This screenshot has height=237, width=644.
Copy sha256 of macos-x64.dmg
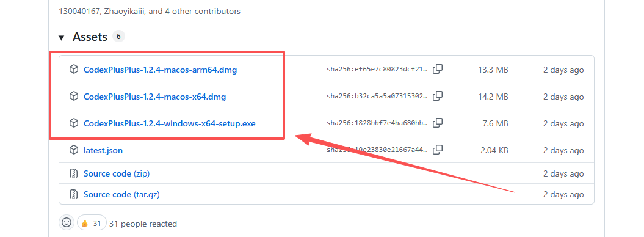point(438,97)
